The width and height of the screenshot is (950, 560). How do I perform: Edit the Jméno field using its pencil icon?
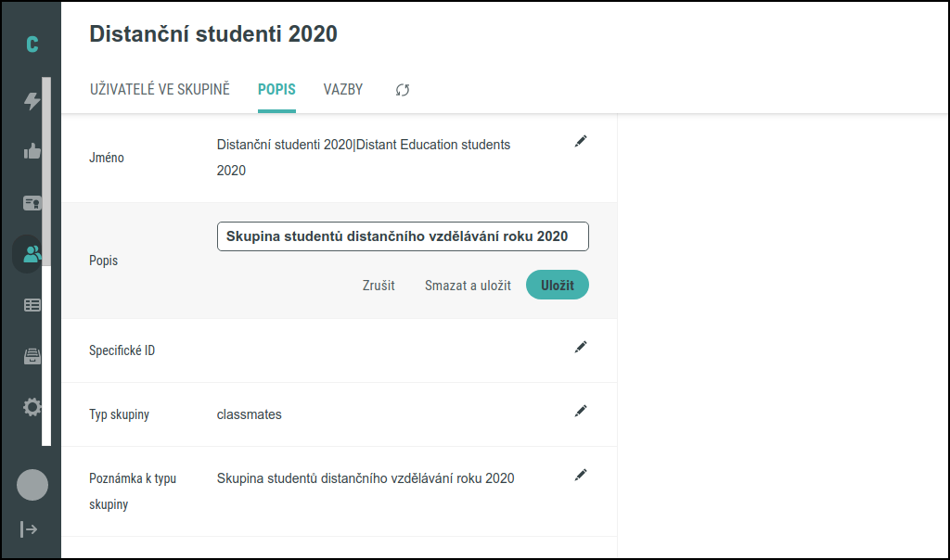[x=581, y=141]
